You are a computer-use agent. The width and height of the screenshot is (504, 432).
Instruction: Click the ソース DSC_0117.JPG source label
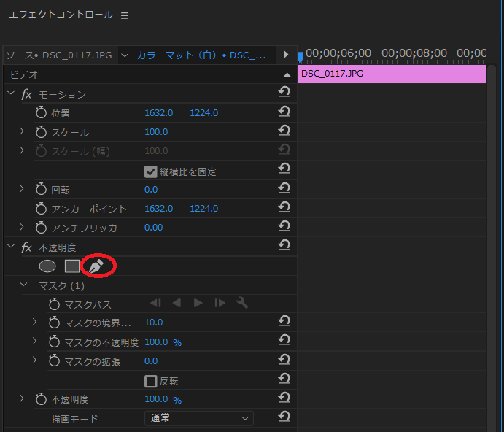coord(58,55)
